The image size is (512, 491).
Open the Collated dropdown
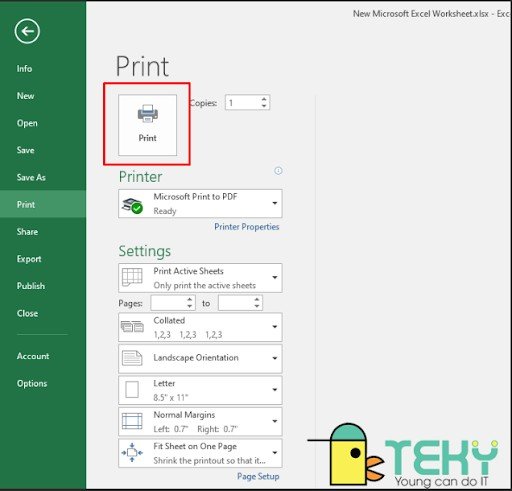point(200,327)
